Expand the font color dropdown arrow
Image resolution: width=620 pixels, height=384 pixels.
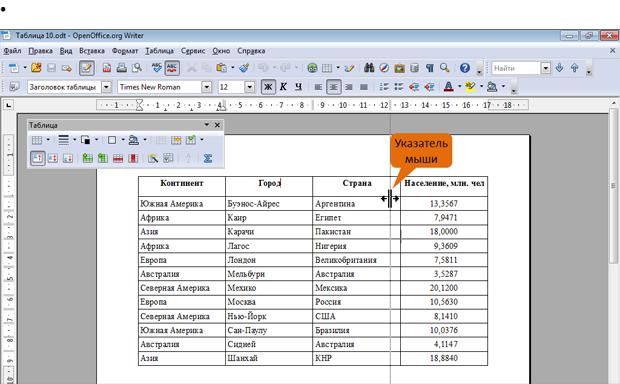(x=459, y=87)
